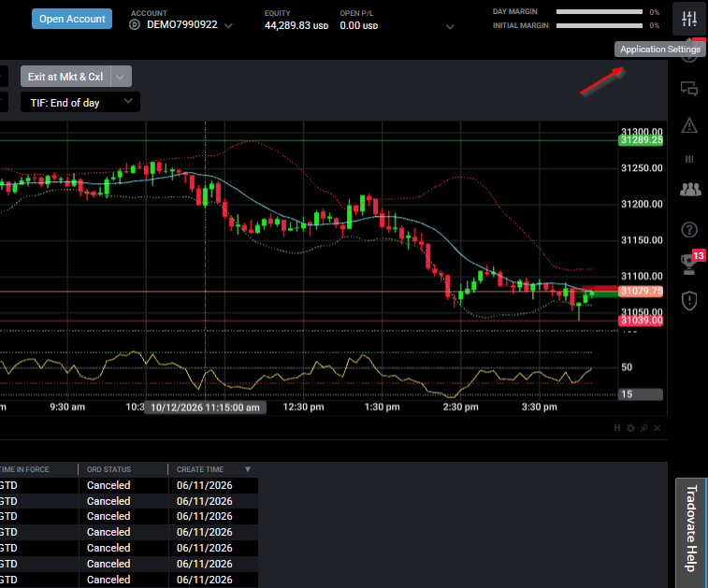Image resolution: width=708 pixels, height=588 pixels.
Task: Click the 31100.00 price axis label
Action: tap(642, 276)
